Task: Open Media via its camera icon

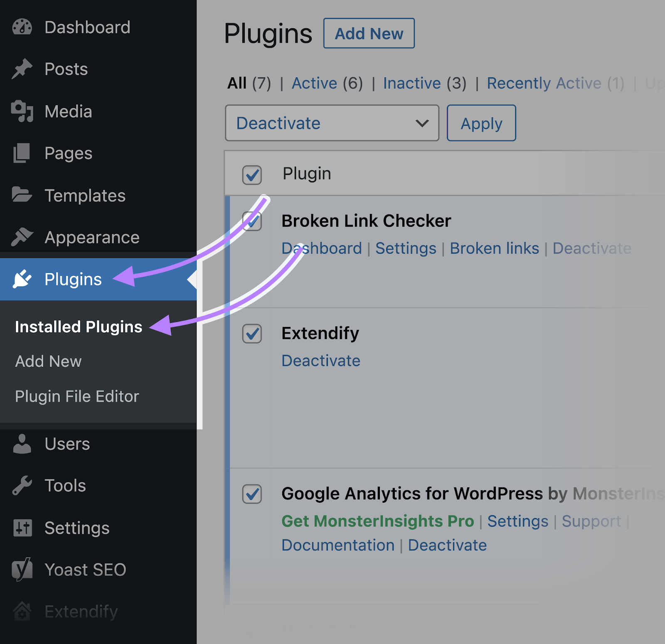Action: (22, 111)
